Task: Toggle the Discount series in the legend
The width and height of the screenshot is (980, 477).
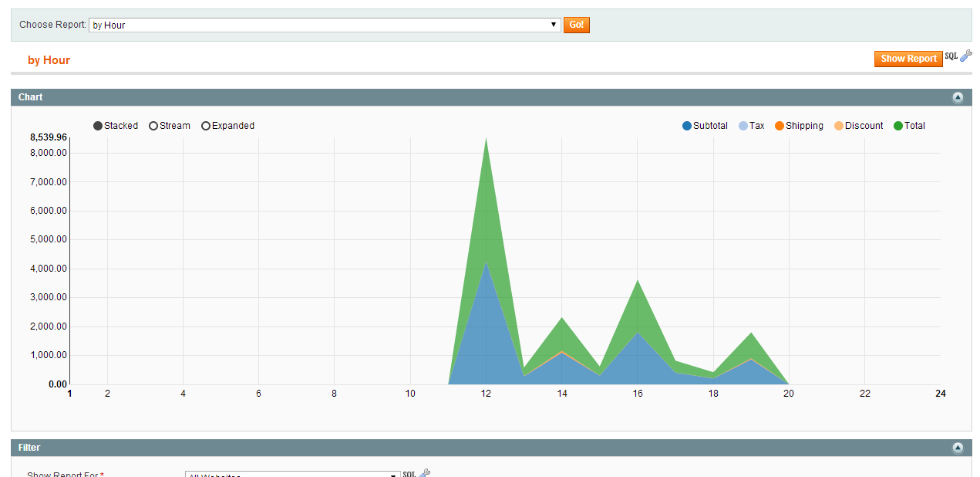Action: (859, 126)
